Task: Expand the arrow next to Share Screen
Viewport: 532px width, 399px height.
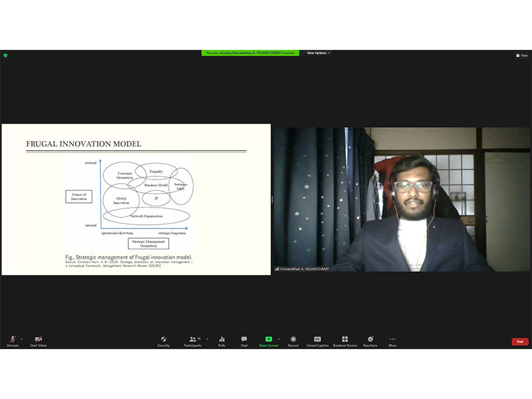Action: [279, 338]
